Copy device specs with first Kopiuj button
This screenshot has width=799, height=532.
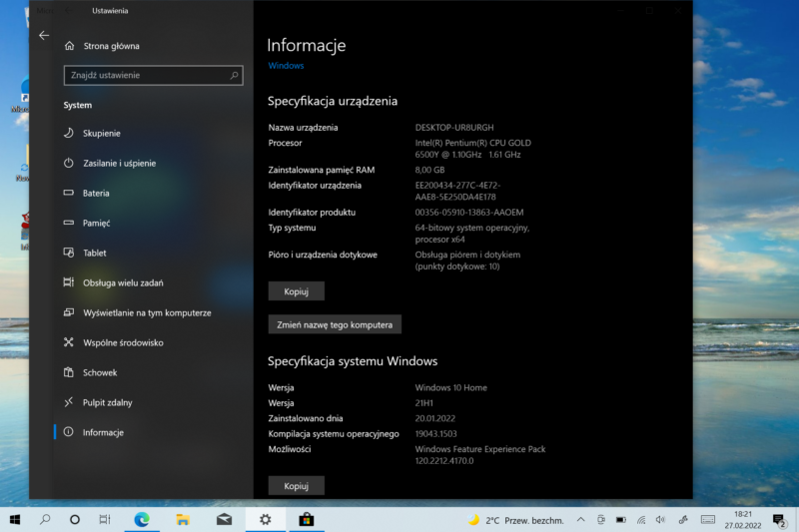pos(296,291)
